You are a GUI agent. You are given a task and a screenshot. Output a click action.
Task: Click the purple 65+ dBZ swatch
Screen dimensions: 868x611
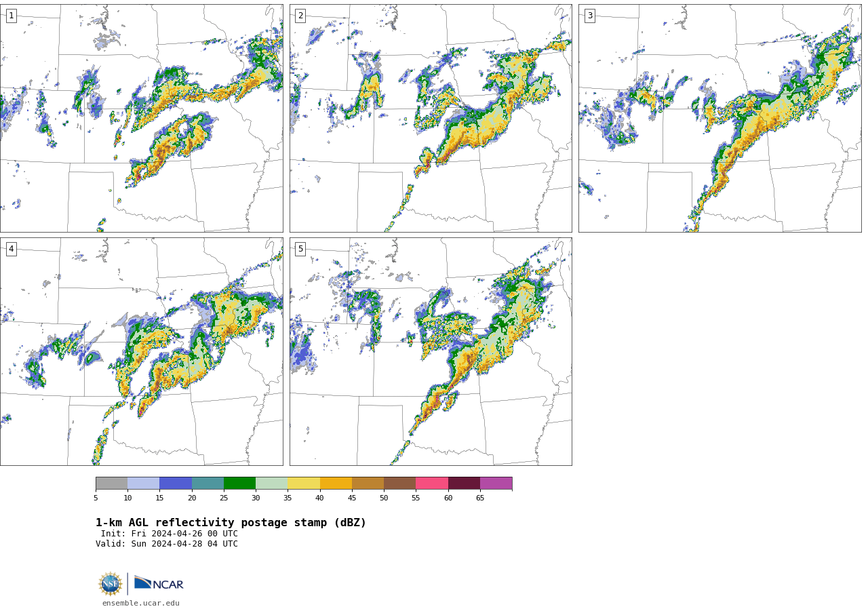[496, 484]
